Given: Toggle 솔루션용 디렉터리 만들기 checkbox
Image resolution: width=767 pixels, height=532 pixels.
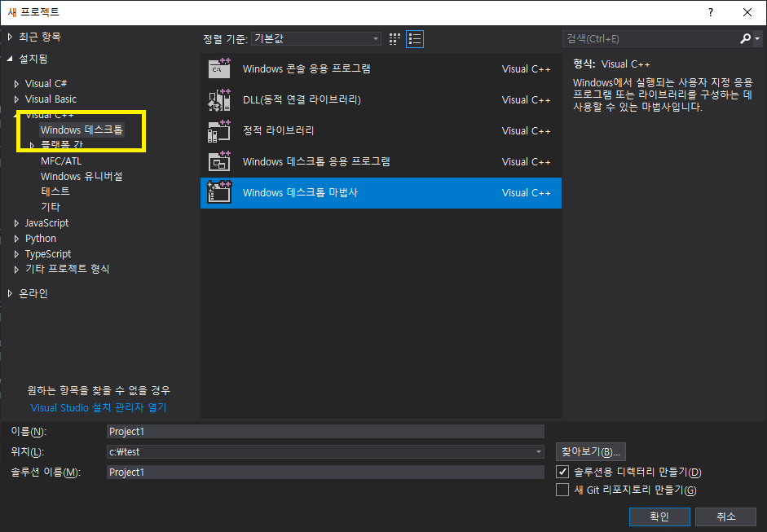Looking at the screenshot, I should pyautogui.click(x=562, y=472).
